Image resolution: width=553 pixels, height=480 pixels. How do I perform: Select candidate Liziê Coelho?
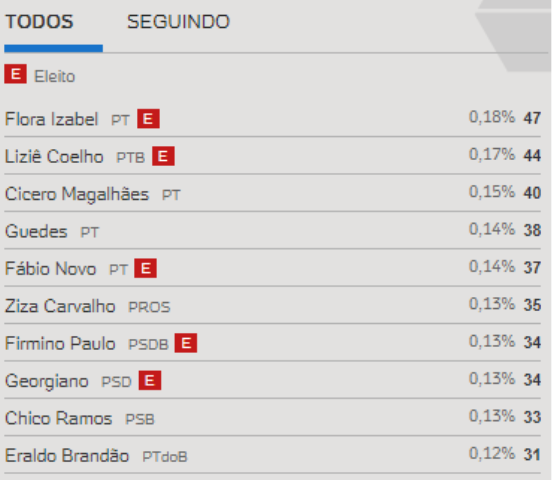[x=272, y=156]
